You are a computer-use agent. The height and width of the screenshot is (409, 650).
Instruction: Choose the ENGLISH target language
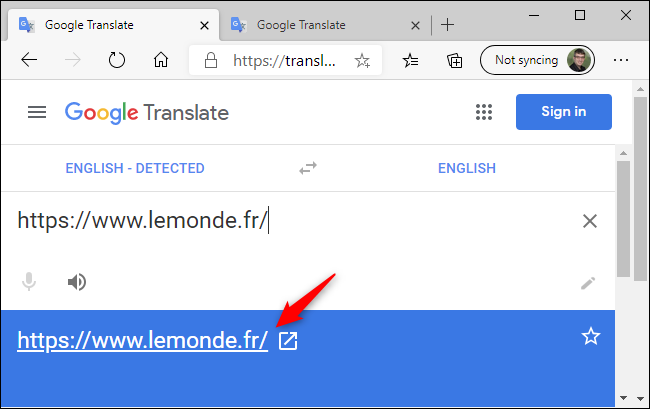click(466, 168)
